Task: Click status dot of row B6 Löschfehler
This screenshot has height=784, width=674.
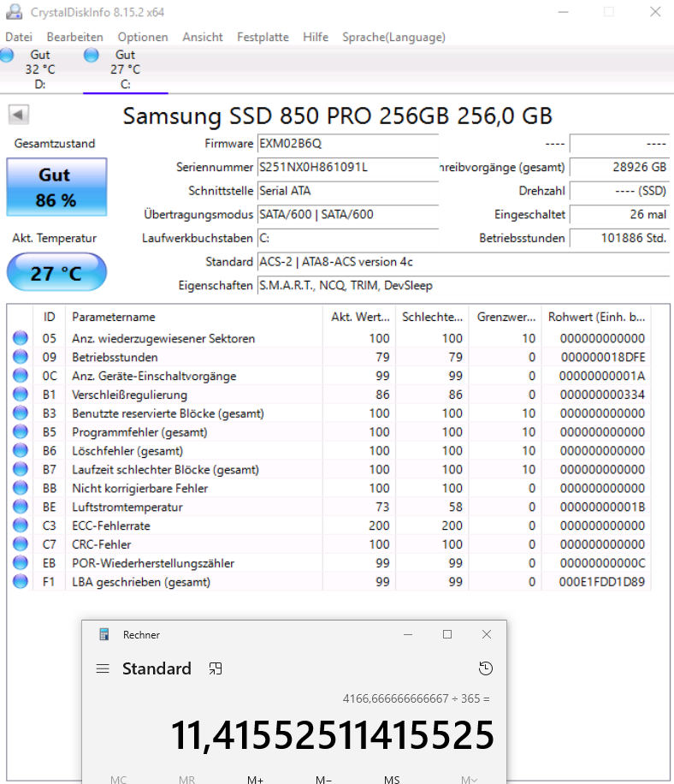Action: click(21, 450)
